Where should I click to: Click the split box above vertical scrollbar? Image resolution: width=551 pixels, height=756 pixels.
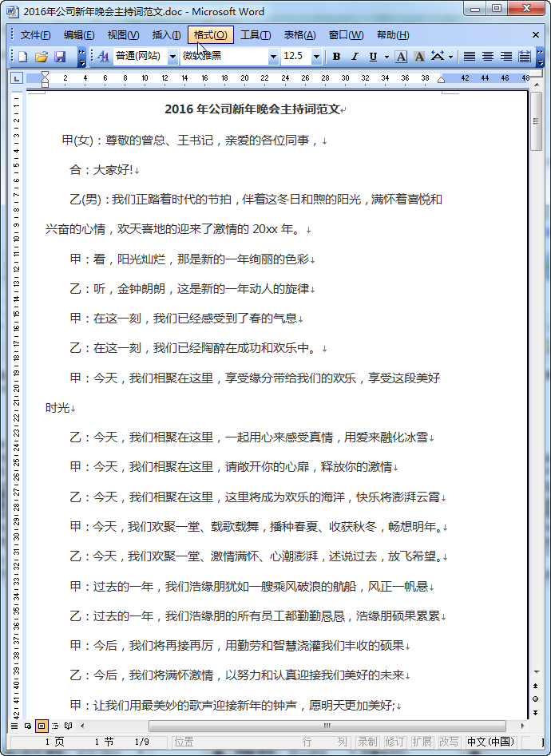536,75
